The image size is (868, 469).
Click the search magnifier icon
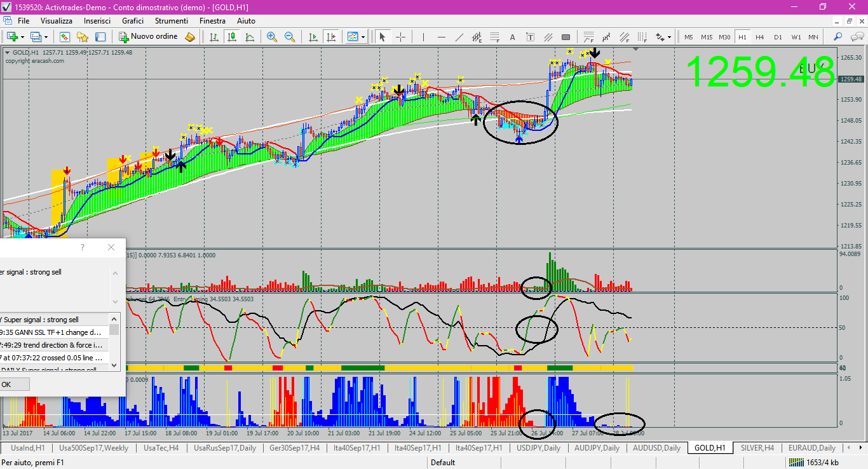pyautogui.click(x=838, y=37)
